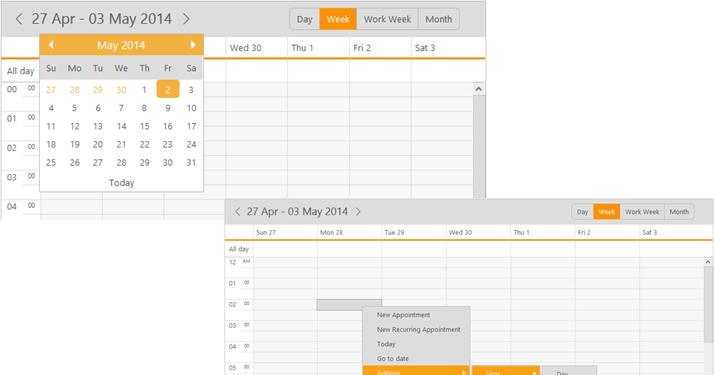Viewport: 714px width, 375px height.
Task: Click Thu 1 column header in top scheduler
Action: coord(318,48)
